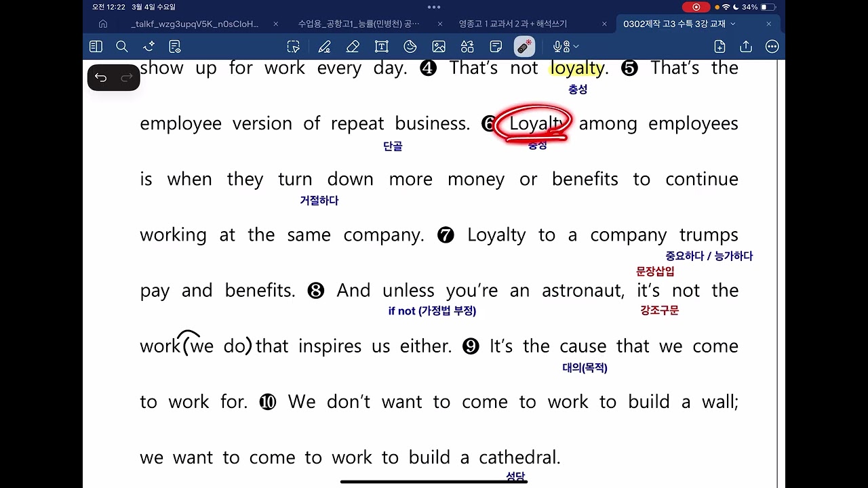Tap the annotation 대의(목적)
The width and height of the screenshot is (868, 488).
tap(585, 368)
